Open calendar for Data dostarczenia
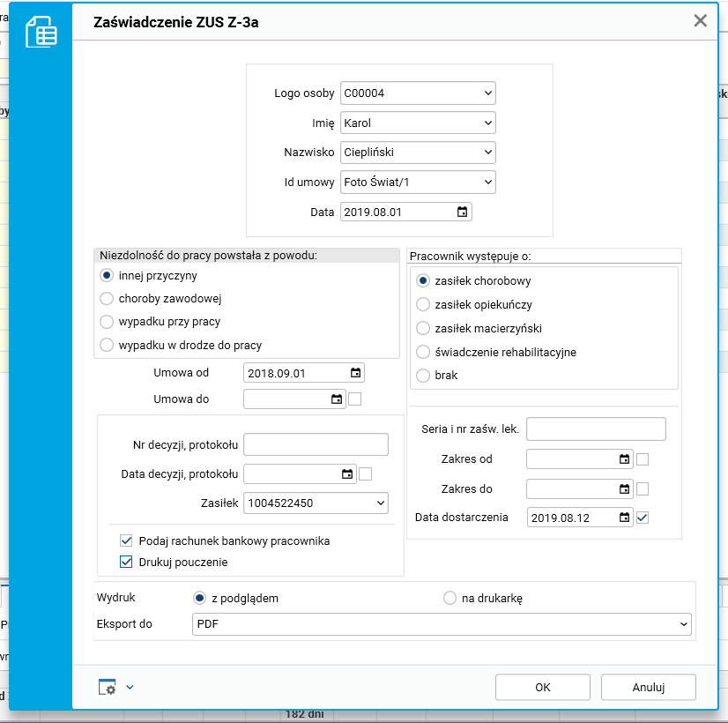Image resolution: width=728 pixels, height=723 pixels. (x=625, y=518)
